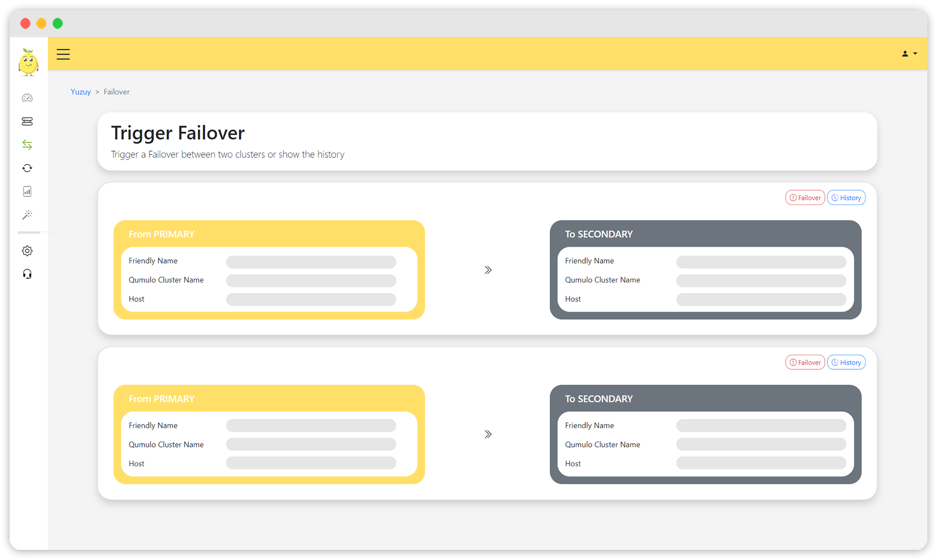Open the clusters server icon in sidebar

(28, 121)
